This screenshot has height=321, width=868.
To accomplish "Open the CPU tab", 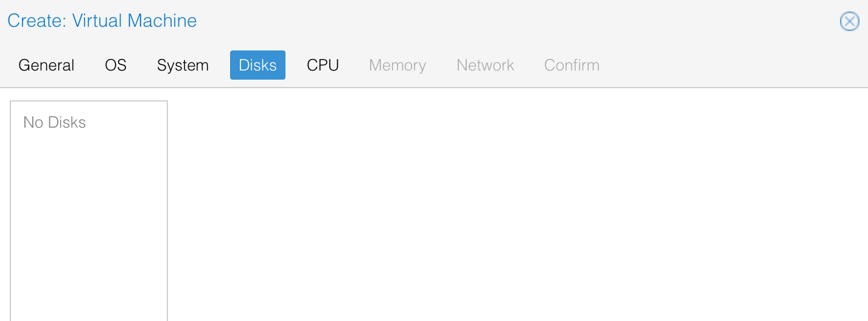I will (x=323, y=65).
